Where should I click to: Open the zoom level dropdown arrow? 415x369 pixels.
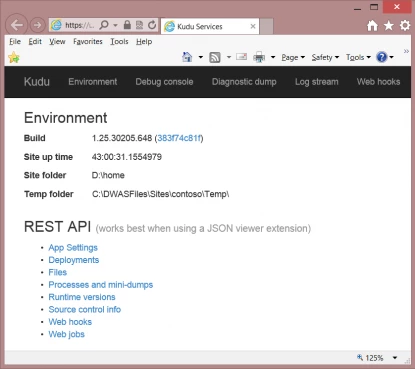[395, 358]
